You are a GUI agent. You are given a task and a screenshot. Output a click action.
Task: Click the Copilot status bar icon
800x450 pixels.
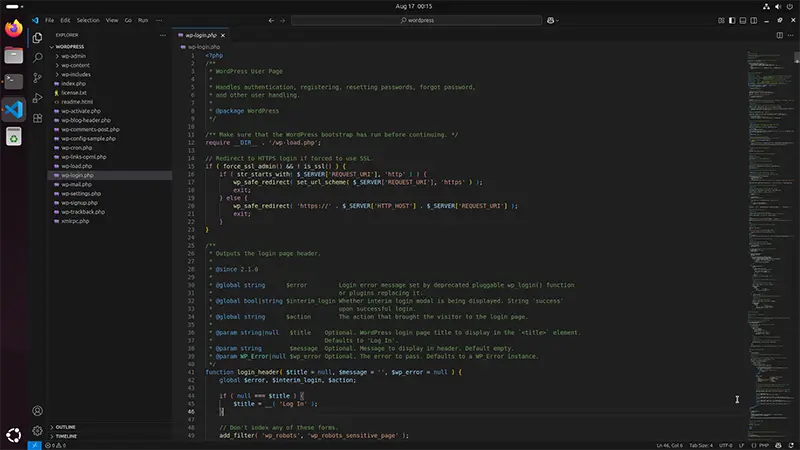click(778, 445)
